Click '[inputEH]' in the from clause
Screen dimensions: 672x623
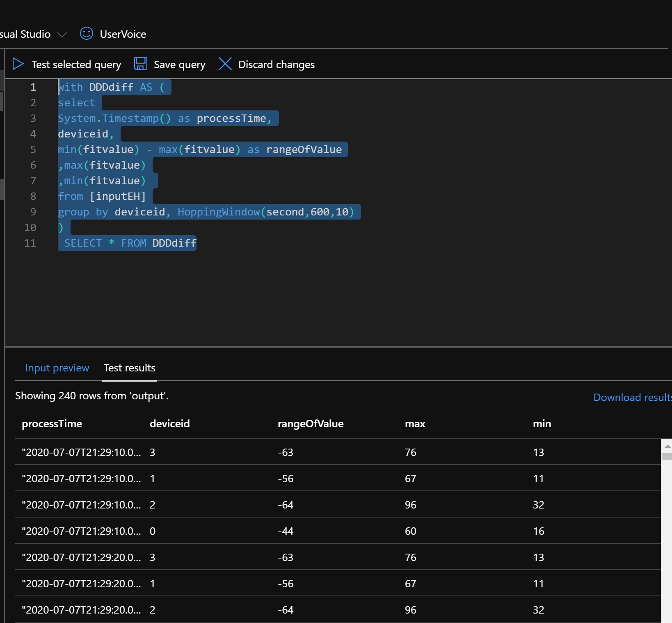click(x=118, y=196)
